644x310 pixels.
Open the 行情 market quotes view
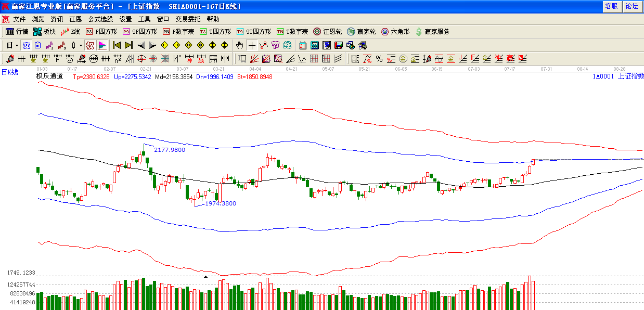pyautogui.click(x=17, y=32)
